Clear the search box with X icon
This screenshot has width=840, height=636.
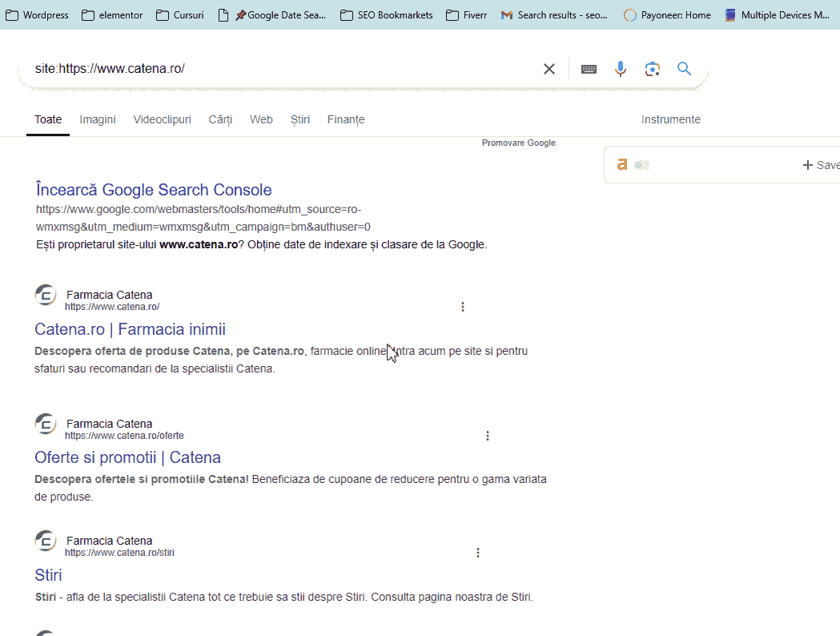click(x=549, y=69)
